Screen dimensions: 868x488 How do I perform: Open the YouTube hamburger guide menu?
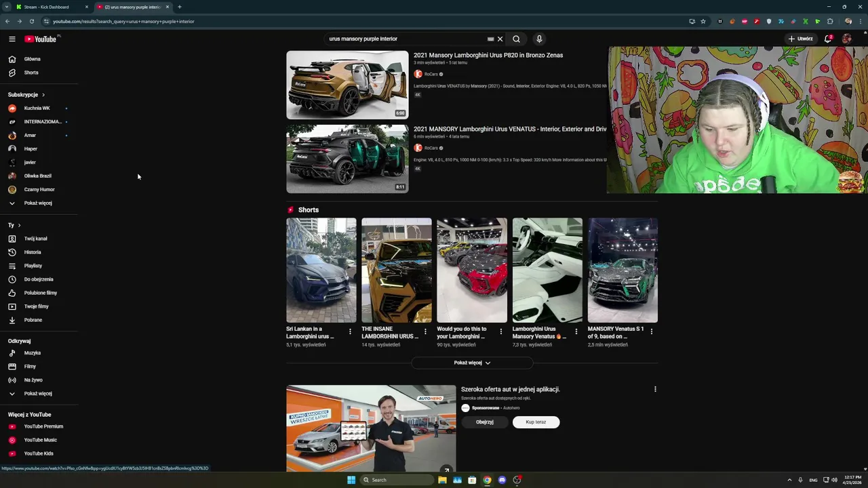tap(12, 39)
